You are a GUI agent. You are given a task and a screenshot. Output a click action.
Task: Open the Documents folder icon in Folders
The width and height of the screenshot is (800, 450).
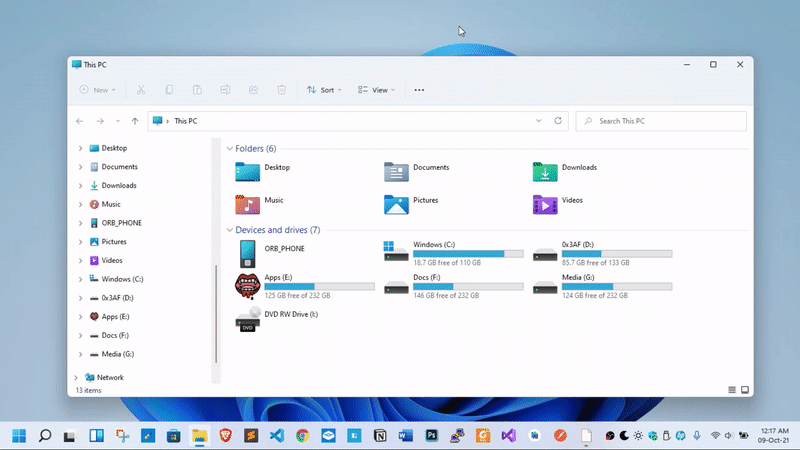click(x=396, y=172)
